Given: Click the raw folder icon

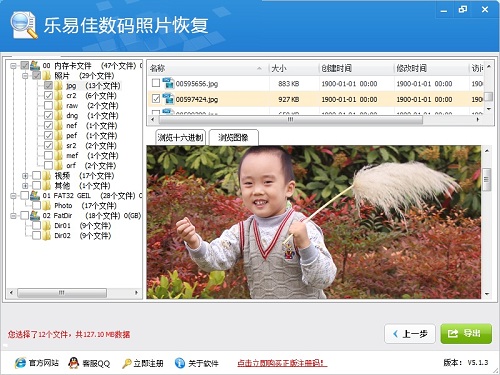Looking at the screenshot, I should tap(59, 106).
